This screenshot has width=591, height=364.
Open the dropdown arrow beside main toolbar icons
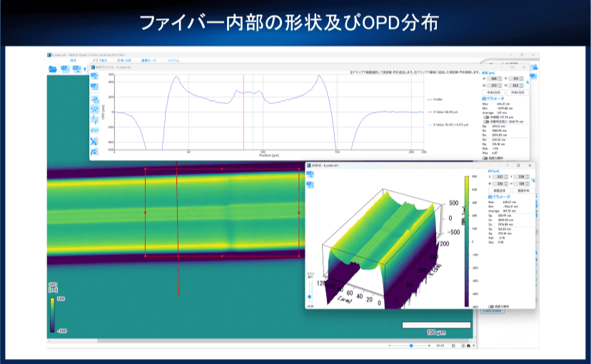pyautogui.click(x=86, y=69)
